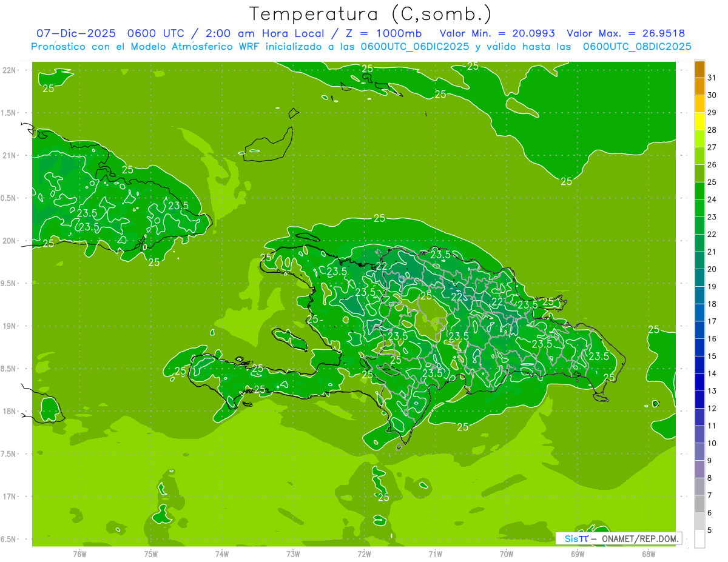Image resolution: width=728 pixels, height=562 pixels.
Task: Click the legend value "31"
Action: (712, 78)
